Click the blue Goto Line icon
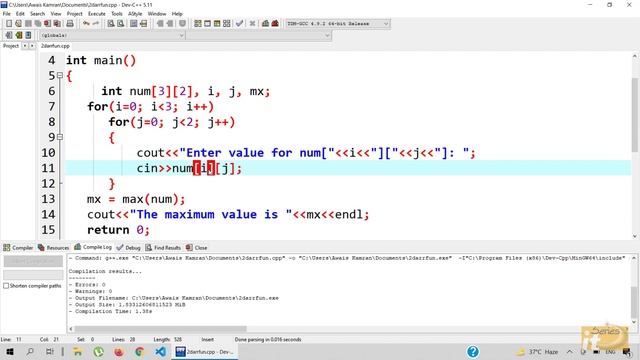Image resolution: width=640 pixels, height=360 pixels. click(x=28, y=36)
